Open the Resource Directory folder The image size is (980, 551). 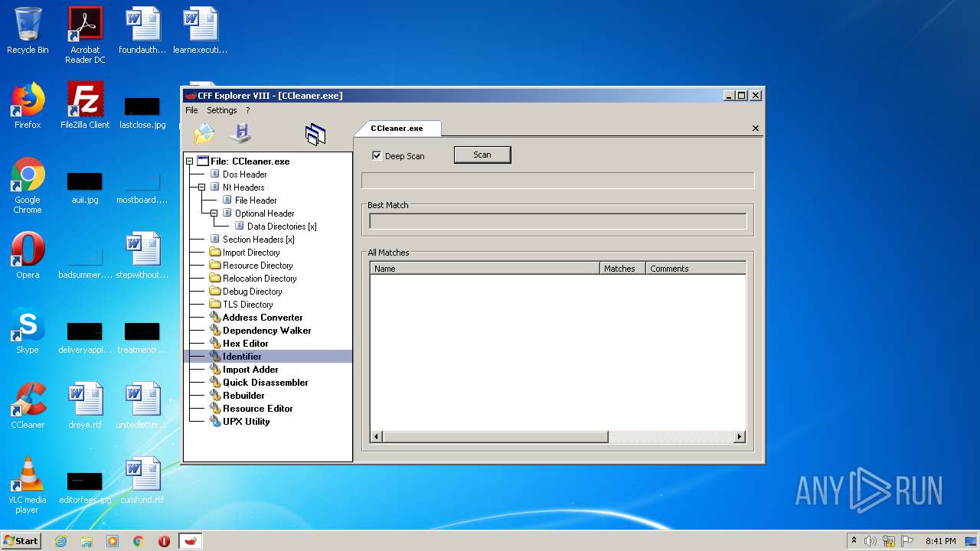257,266
